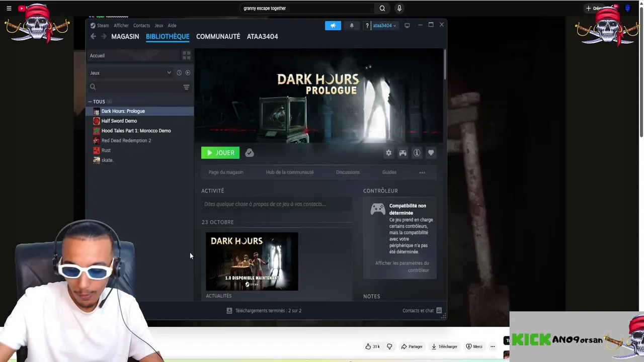This screenshot has height=362, width=644.
Task: Switch to the MAGASIN tab
Action: pos(125,36)
